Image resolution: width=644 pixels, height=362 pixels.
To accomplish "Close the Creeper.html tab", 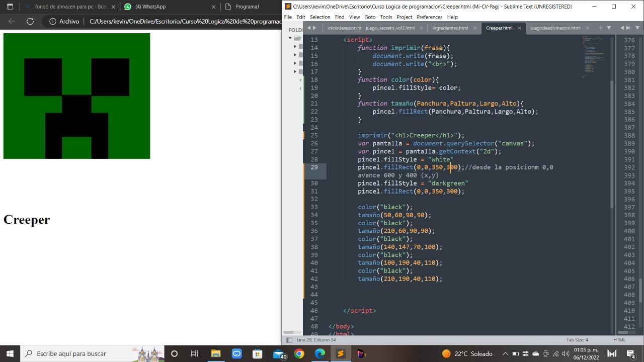I will pos(519,28).
